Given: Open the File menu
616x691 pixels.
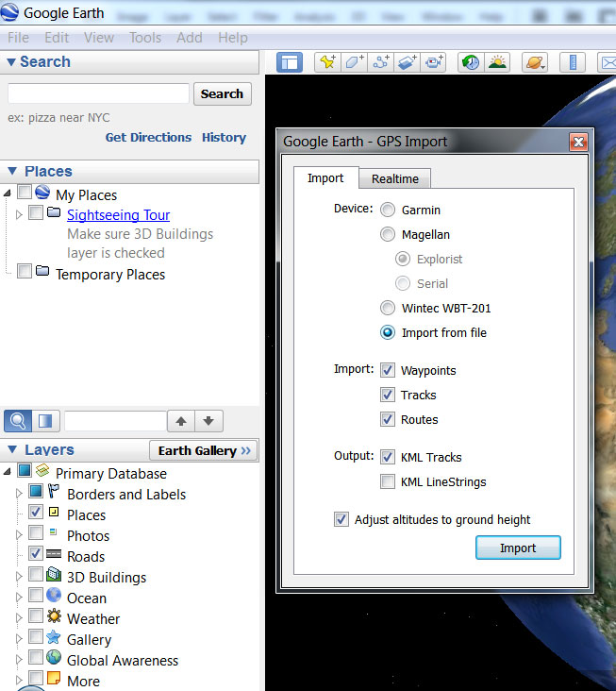Looking at the screenshot, I should (19, 38).
